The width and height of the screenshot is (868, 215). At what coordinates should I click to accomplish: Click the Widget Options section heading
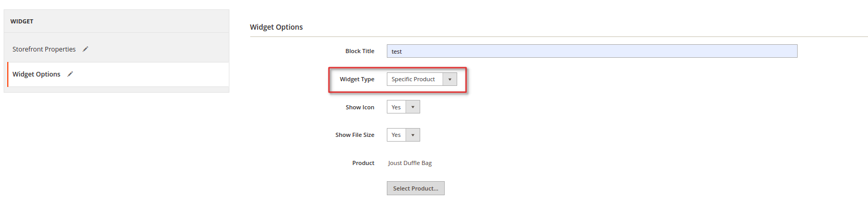coord(276,27)
